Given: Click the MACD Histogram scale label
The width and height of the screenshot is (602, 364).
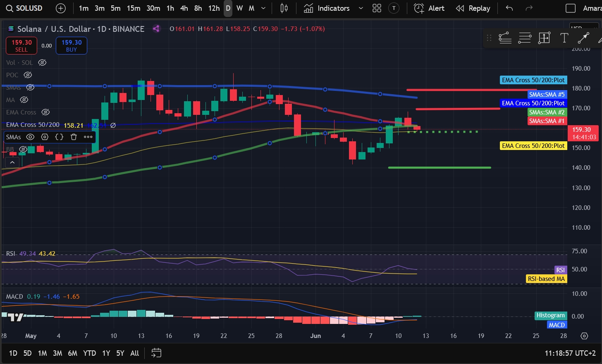Looking at the screenshot, I should pyautogui.click(x=550, y=315).
